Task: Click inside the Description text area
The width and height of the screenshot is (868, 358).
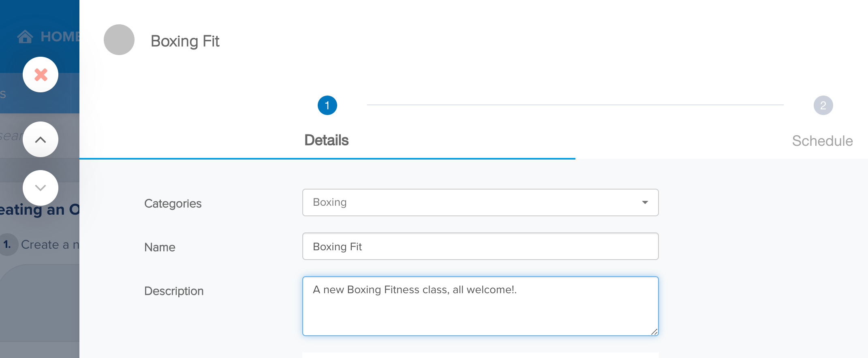Action: coord(481,306)
